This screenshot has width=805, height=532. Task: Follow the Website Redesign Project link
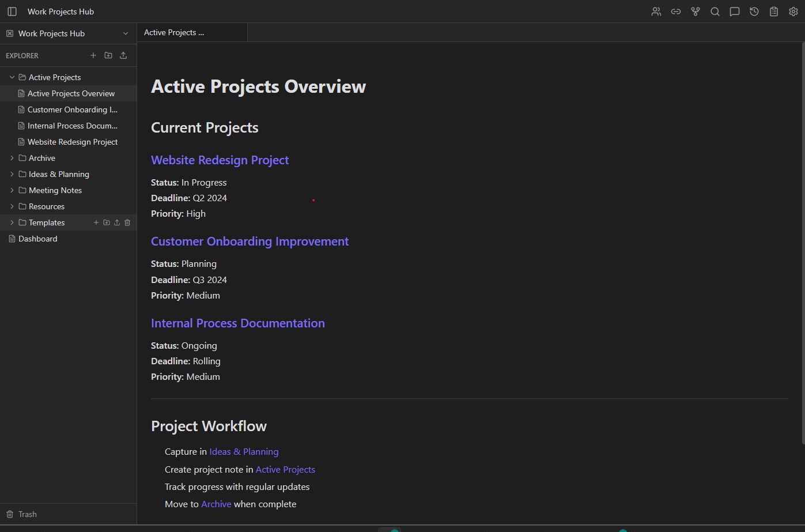[220, 160]
